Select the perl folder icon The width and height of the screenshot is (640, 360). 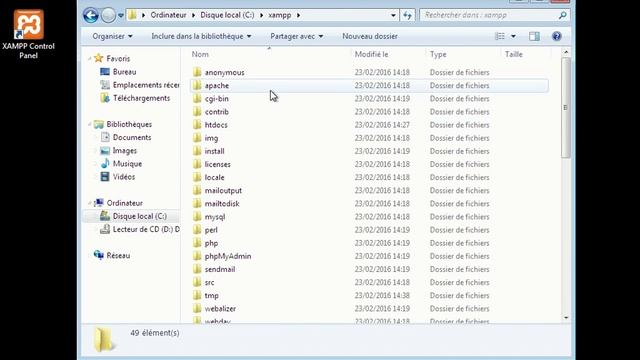pyautogui.click(x=197, y=230)
